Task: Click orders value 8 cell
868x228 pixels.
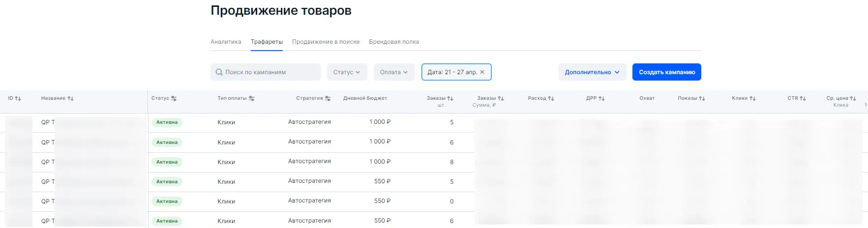Action: click(x=451, y=162)
